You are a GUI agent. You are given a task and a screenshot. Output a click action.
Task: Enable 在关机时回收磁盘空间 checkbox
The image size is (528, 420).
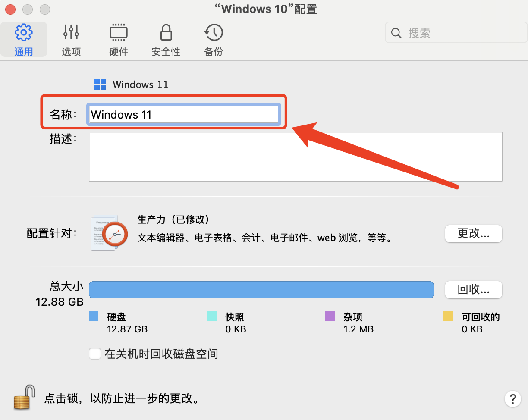click(94, 354)
